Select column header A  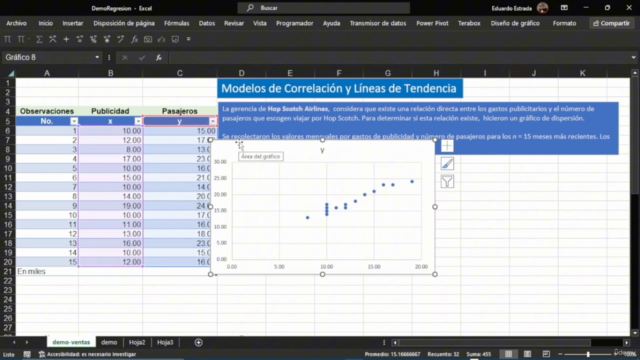point(47,73)
